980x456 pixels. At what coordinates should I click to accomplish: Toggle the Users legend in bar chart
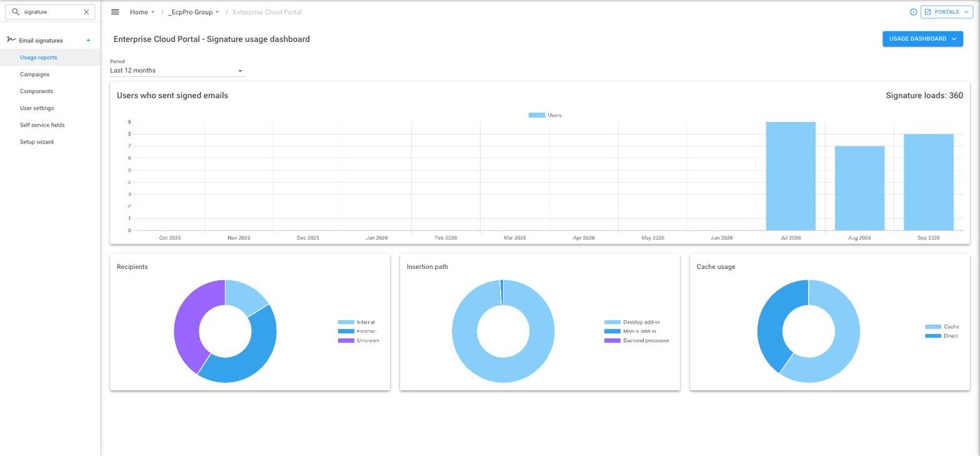pos(545,115)
